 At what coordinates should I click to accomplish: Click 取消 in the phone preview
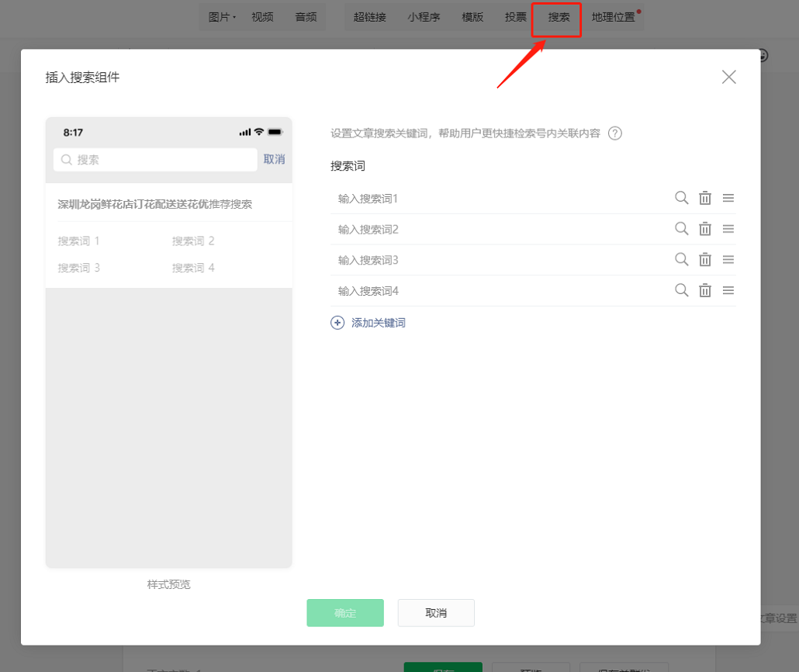(x=274, y=159)
